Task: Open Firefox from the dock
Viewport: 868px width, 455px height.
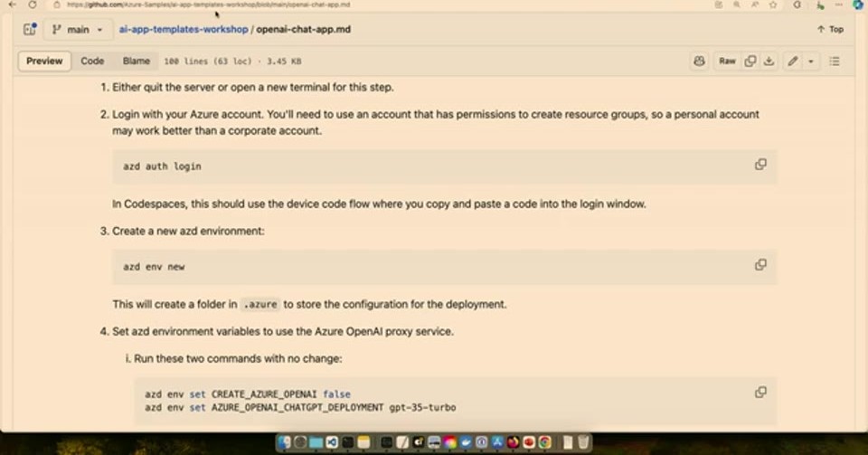Action: (x=514, y=441)
